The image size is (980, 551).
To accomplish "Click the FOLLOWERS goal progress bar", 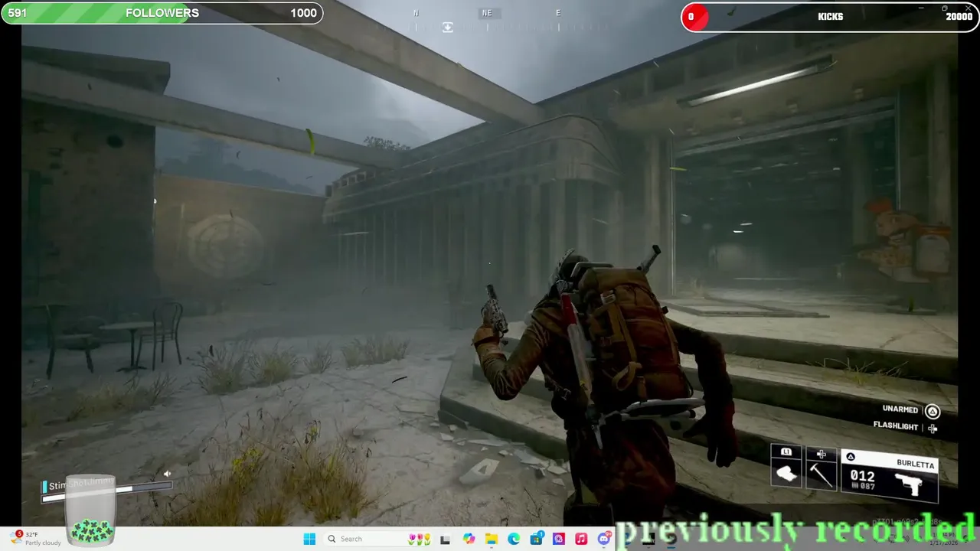I will pos(162,13).
